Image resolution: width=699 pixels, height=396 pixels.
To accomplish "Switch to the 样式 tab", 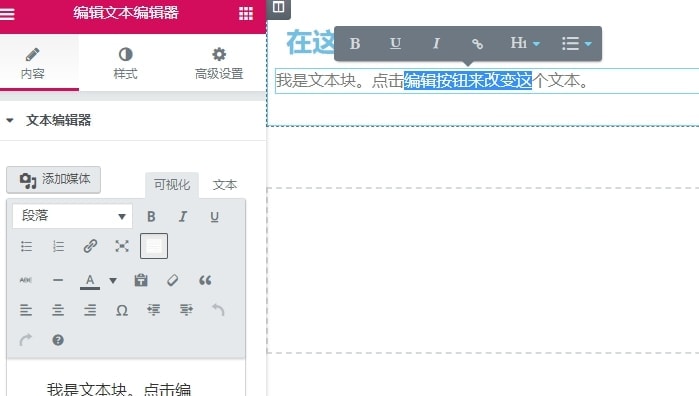I will point(125,63).
